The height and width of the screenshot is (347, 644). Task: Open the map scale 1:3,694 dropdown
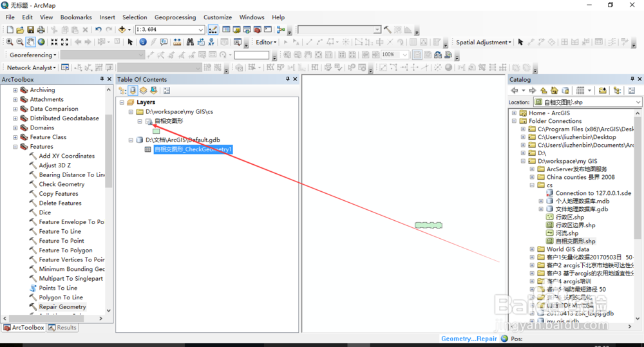[201, 30]
